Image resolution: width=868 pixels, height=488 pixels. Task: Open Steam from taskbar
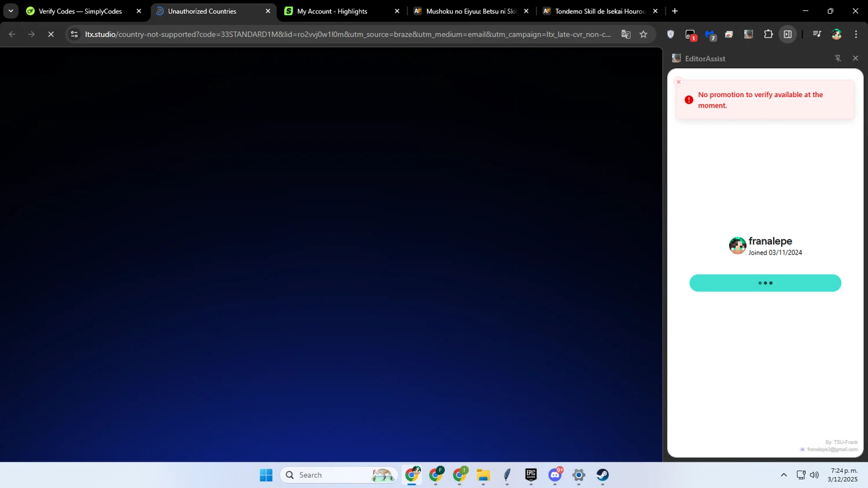click(x=602, y=475)
